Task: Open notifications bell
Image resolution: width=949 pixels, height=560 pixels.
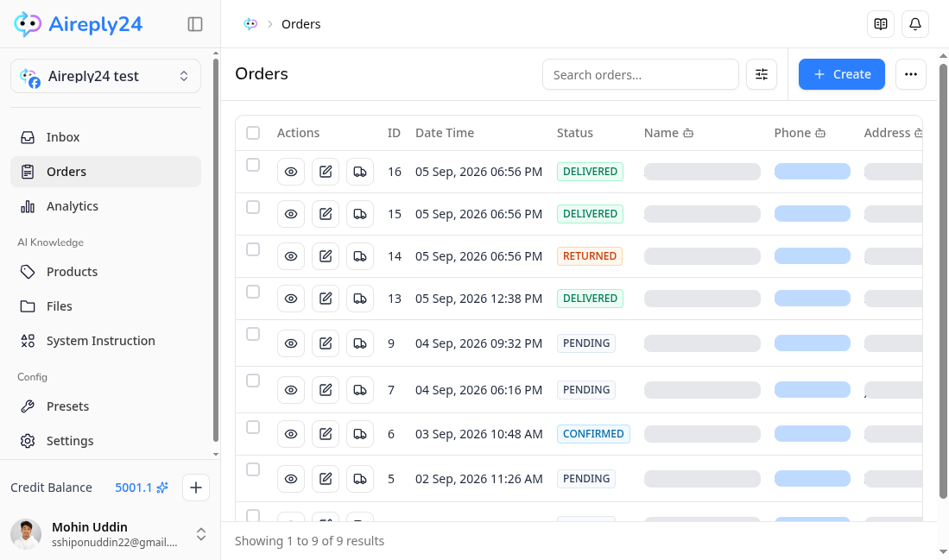Action: [915, 24]
